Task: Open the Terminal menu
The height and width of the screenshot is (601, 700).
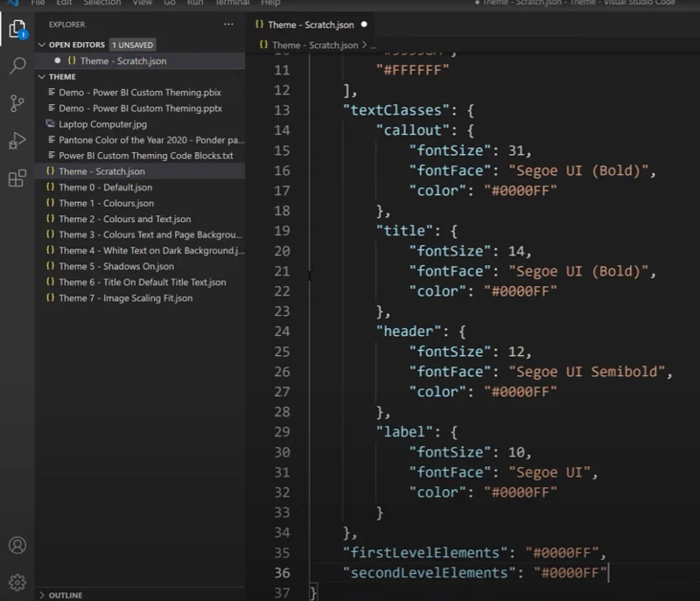Action: pos(232,3)
